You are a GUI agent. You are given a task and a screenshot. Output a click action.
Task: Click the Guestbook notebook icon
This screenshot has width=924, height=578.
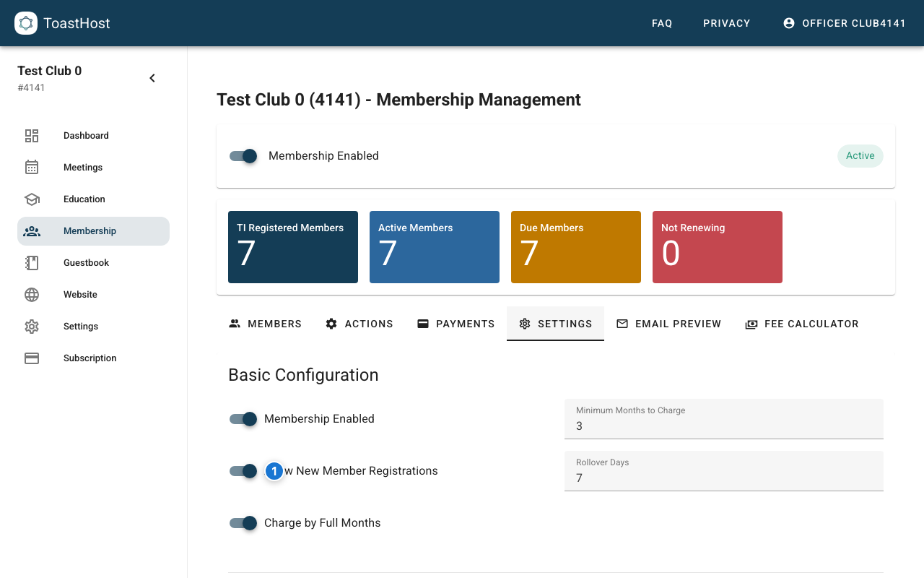(x=32, y=263)
